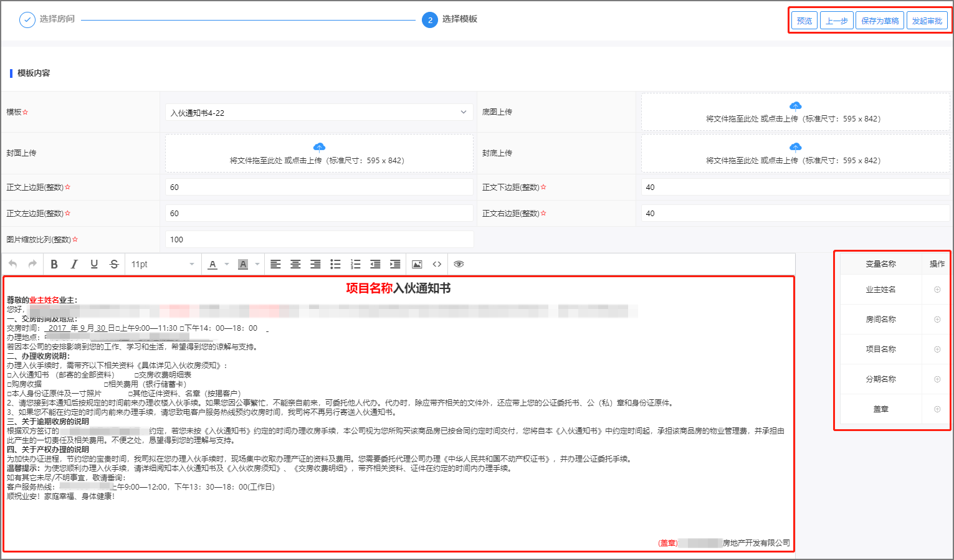Insert the 项目名称 variable with plus icon
The width and height of the screenshot is (954, 560).
click(937, 349)
